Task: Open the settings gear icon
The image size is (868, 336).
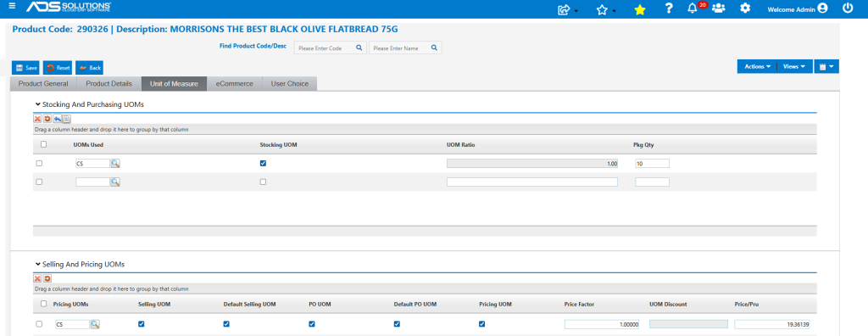Action: 746,8
